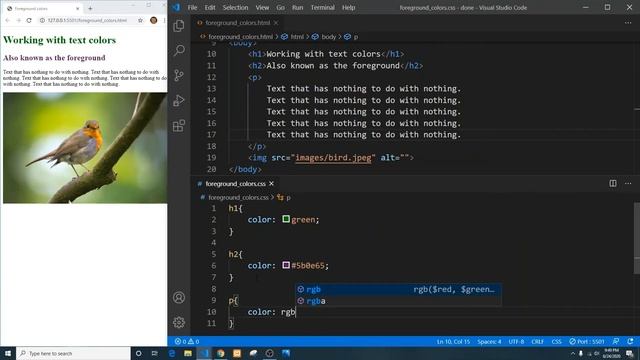The height and width of the screenshot is (360, 640).
Task: Click the bird image in the browser
Action: tap(85, 148)
